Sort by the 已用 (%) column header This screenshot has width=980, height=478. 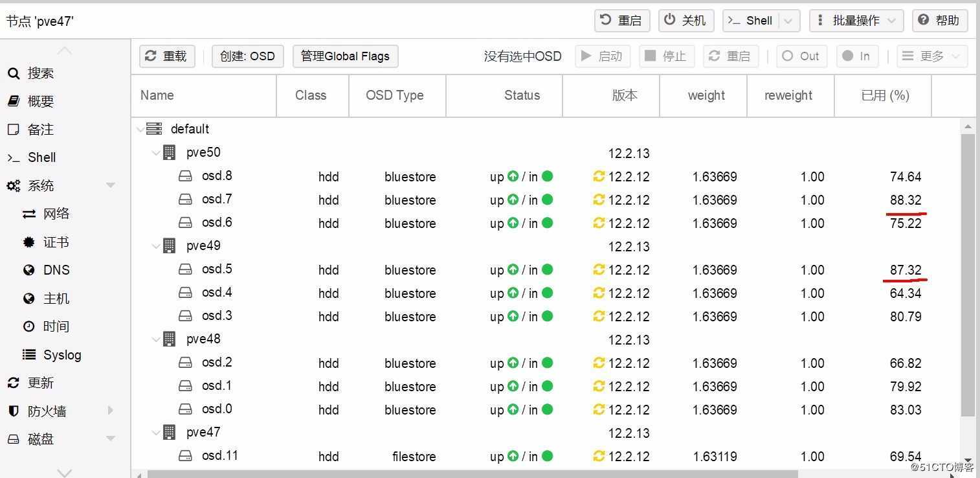coord(883,95)
